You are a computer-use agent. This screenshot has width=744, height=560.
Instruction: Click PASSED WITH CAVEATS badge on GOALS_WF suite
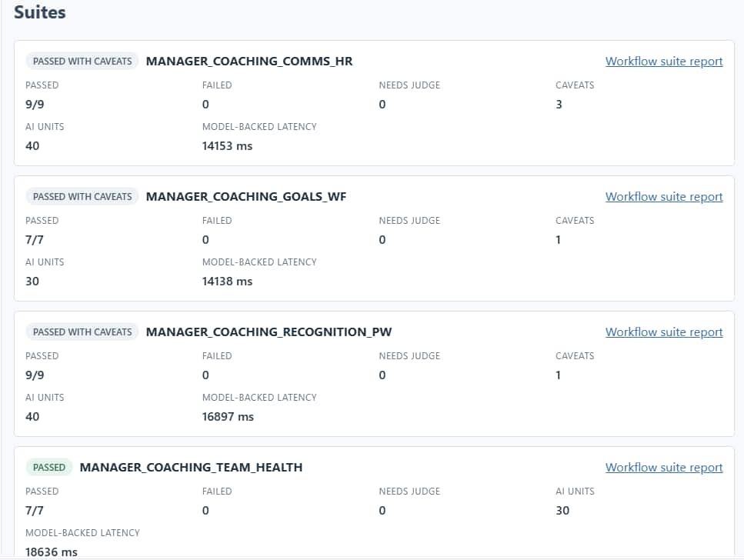82,196
